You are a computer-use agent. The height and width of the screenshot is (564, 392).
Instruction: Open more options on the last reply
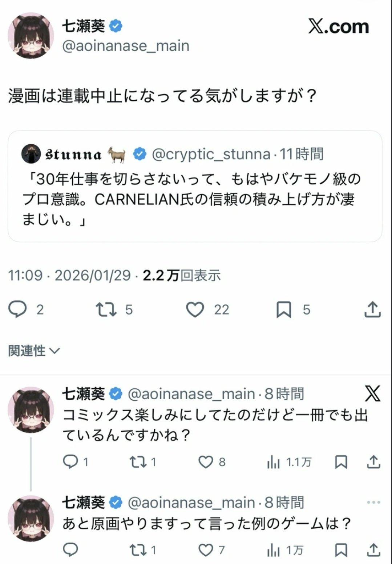[373, 503]
